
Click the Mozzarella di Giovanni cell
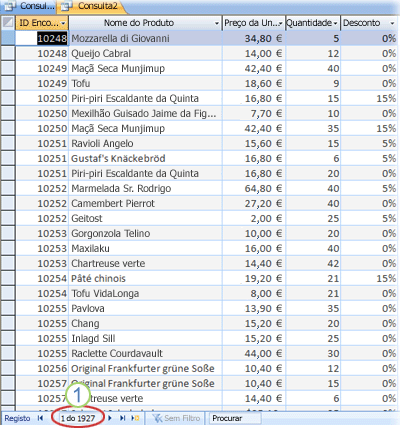(145, 38)
